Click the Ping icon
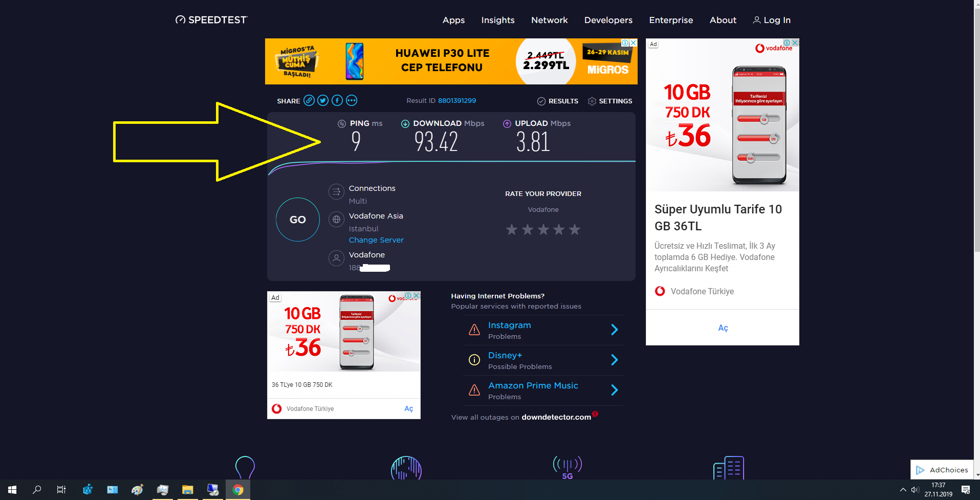This screenshot has height=500, width=980. [342, 123]
